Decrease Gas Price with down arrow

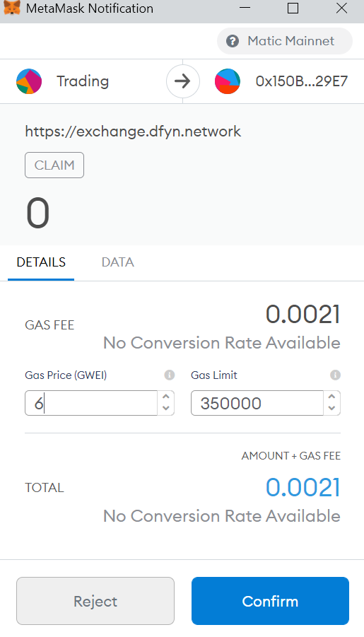[x=166, y=408]
